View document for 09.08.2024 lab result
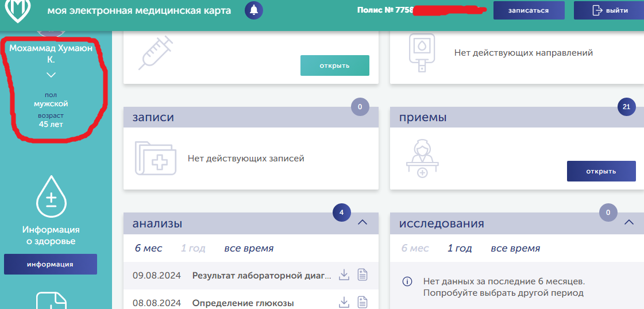This screenshot has width=644, height=309. (x=363, y=275)
